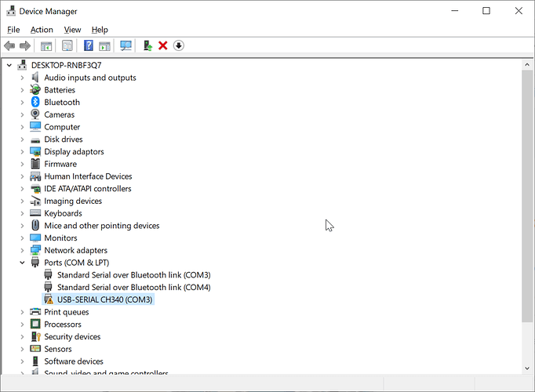The image size is (535, 392).
Task: Click the Security devices key icon
Action: (x=36, y=336)
